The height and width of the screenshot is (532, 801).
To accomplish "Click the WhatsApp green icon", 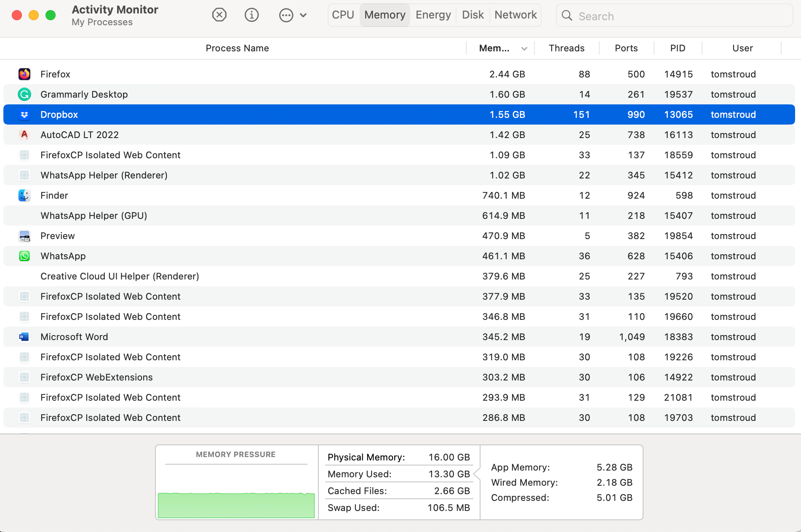I will tap(24, 256).
